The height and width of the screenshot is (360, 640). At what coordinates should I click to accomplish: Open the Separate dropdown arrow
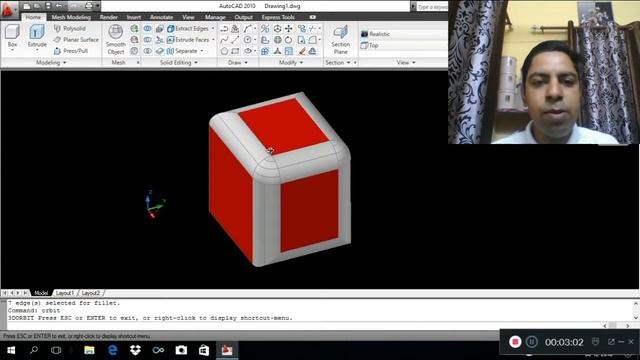(202, 51)
